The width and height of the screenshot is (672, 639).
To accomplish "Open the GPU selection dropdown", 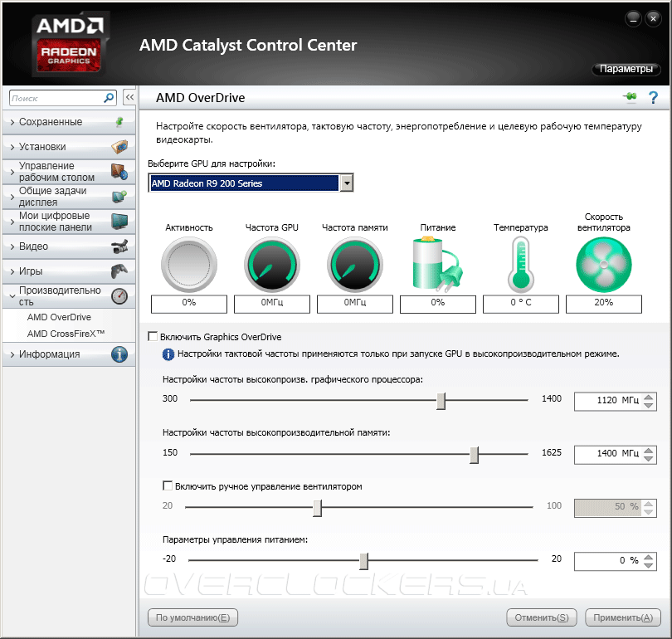I will pos(346,183).
